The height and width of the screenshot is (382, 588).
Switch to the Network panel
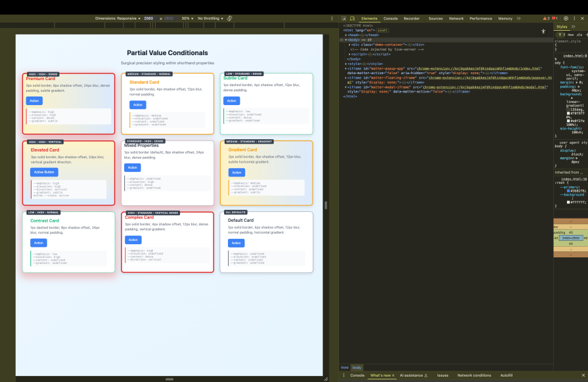(456, 18)
